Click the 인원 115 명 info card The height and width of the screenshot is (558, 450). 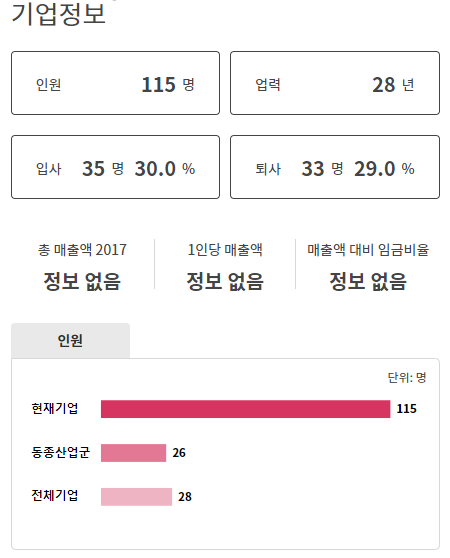click(x=115, y=83)
